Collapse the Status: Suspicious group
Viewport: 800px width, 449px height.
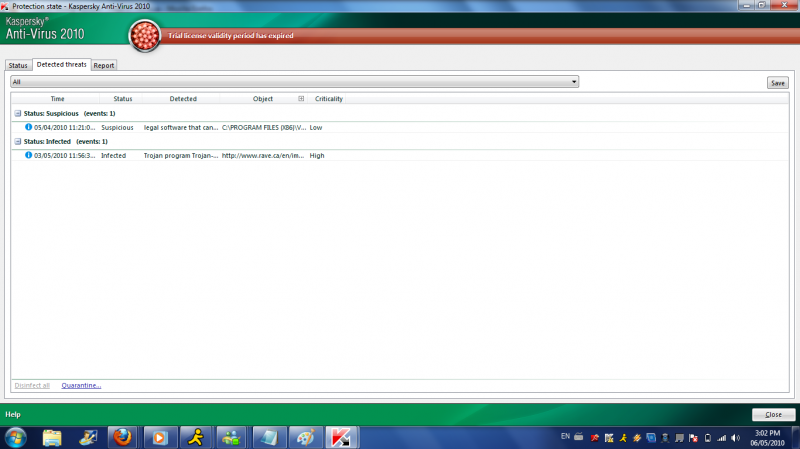tap(17, 113)
